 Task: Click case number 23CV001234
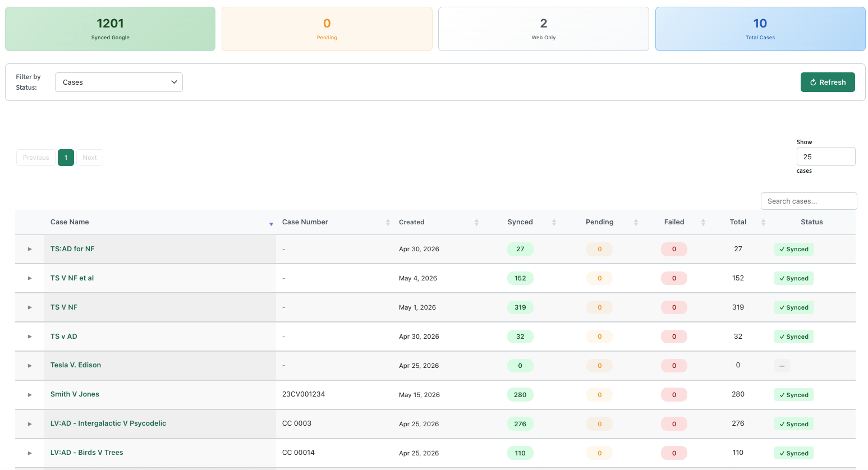point(304,394)
